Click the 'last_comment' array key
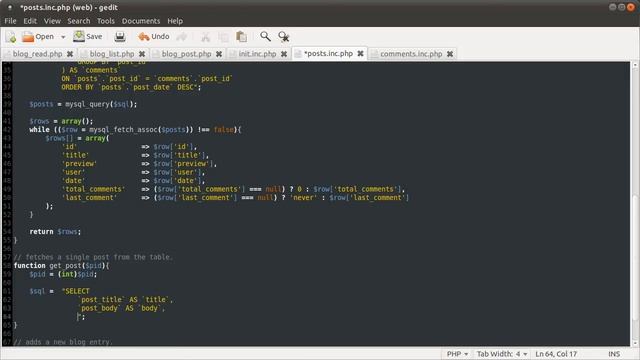The image size is (640, 360). [x=89, y=198]
